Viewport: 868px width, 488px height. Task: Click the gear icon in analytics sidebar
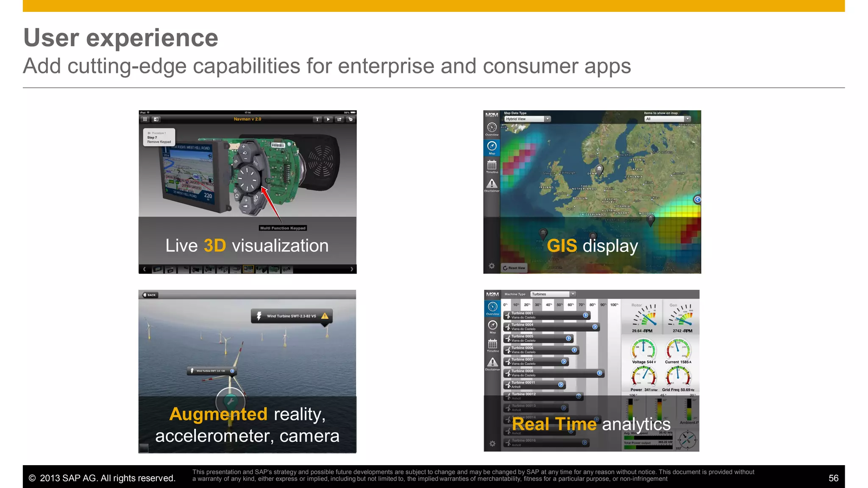click(492, 444)
